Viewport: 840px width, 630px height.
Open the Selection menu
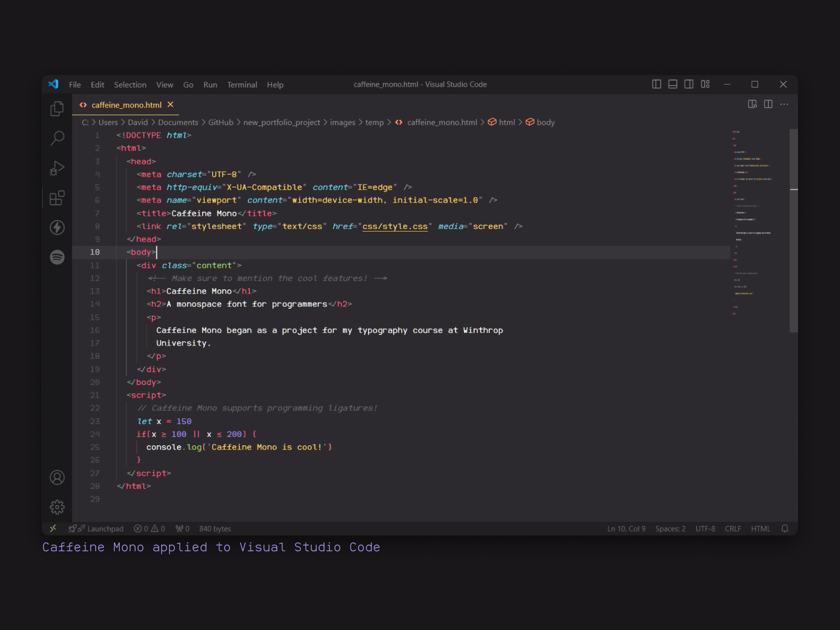(130, 85)
